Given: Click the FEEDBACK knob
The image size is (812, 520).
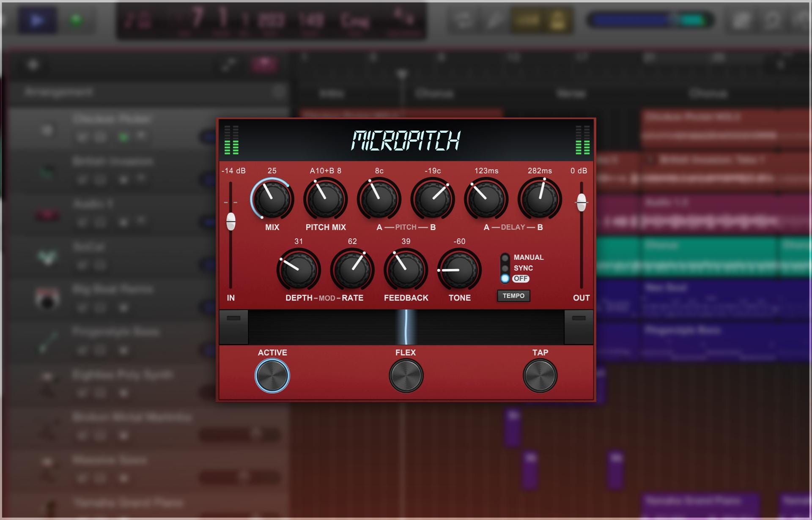Looking at the screenshot, I should pyautogui.click(x=406, y=269).
